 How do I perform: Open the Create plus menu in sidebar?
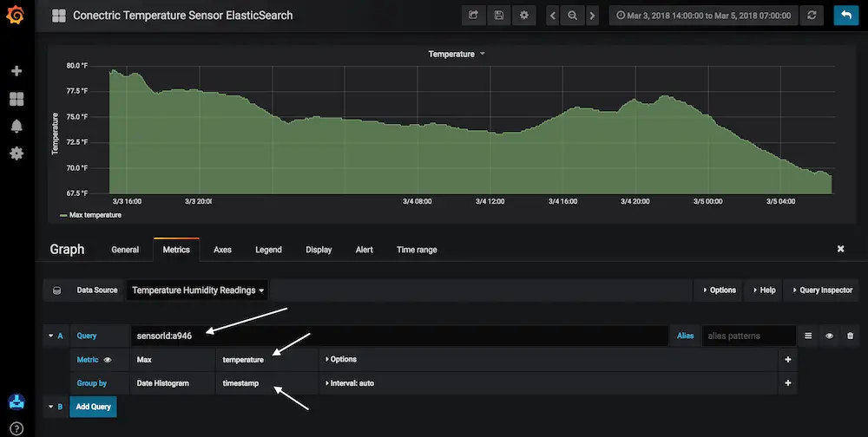pyautogui.click(x=16, y=71)
